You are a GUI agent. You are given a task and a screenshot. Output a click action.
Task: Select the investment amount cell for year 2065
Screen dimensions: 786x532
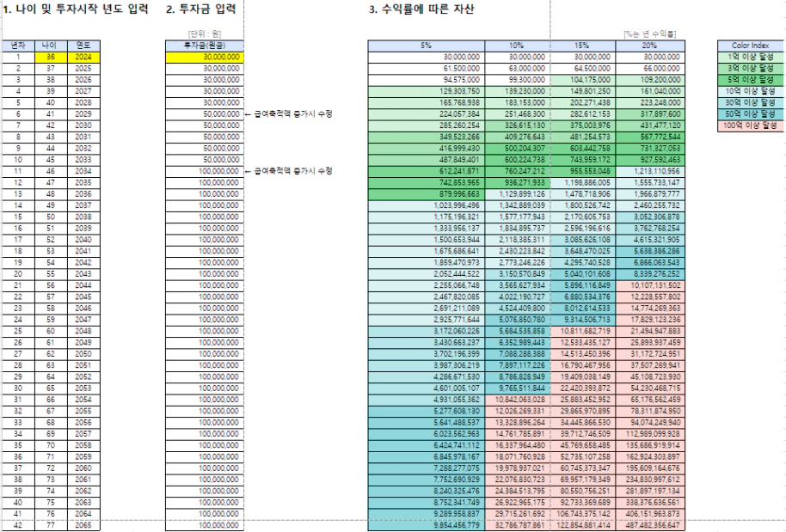pyautogui.click(x=205, y=525)
